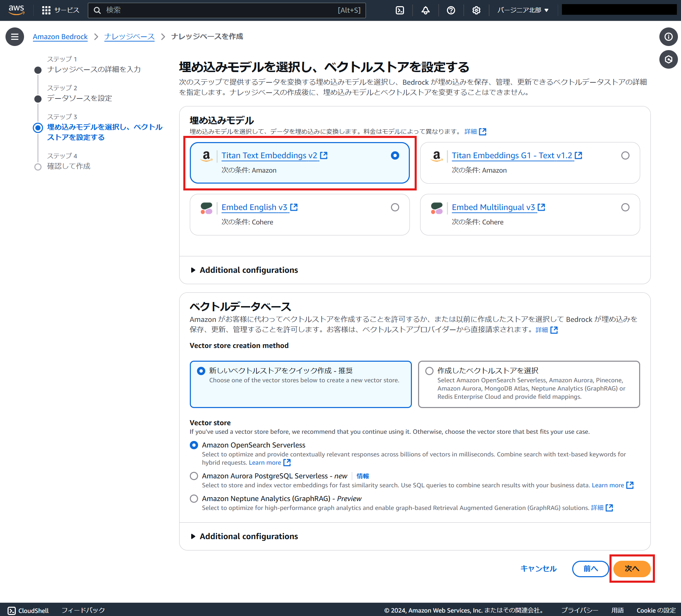Click the top search input field
This screenshot has width=681, height=616.
[x=227, y=10]
